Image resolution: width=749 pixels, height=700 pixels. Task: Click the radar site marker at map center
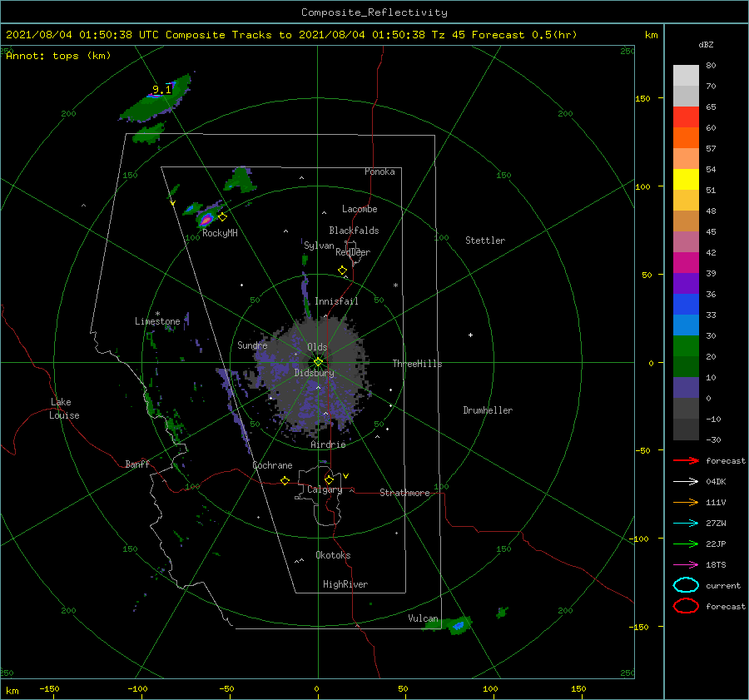(318, 362)
